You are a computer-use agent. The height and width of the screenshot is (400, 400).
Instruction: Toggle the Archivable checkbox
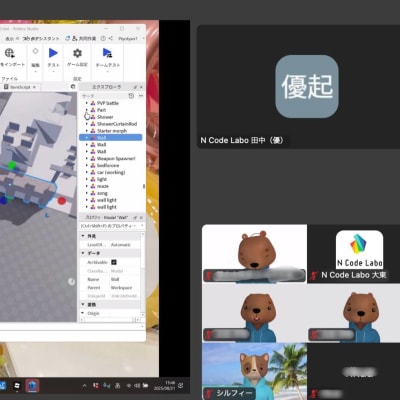tap(114, 262)
